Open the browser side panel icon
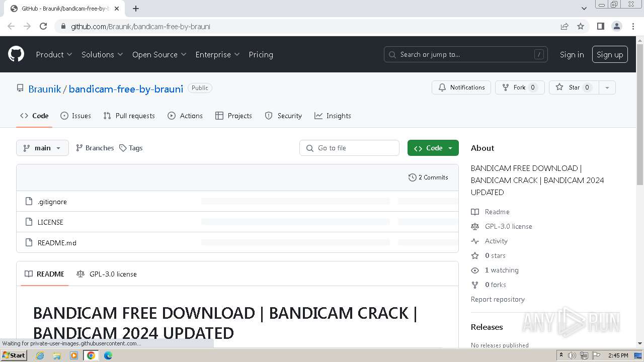 pos(600,26)
